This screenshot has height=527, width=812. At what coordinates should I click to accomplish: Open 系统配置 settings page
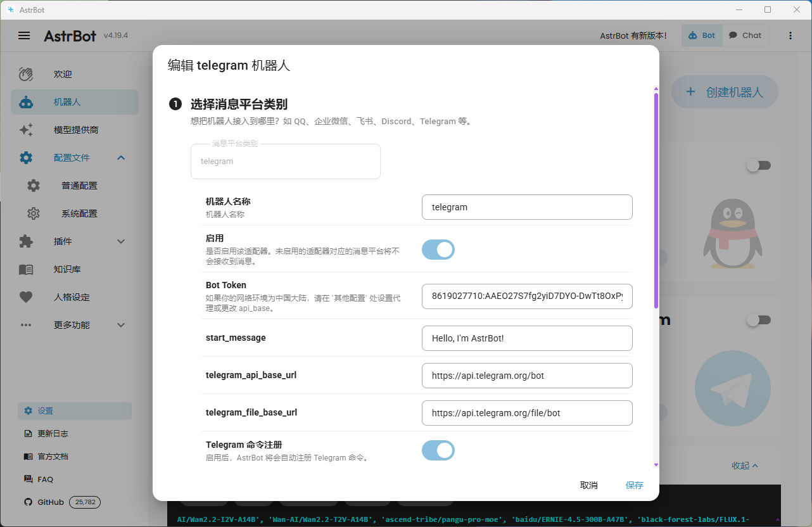pos(75,213)
